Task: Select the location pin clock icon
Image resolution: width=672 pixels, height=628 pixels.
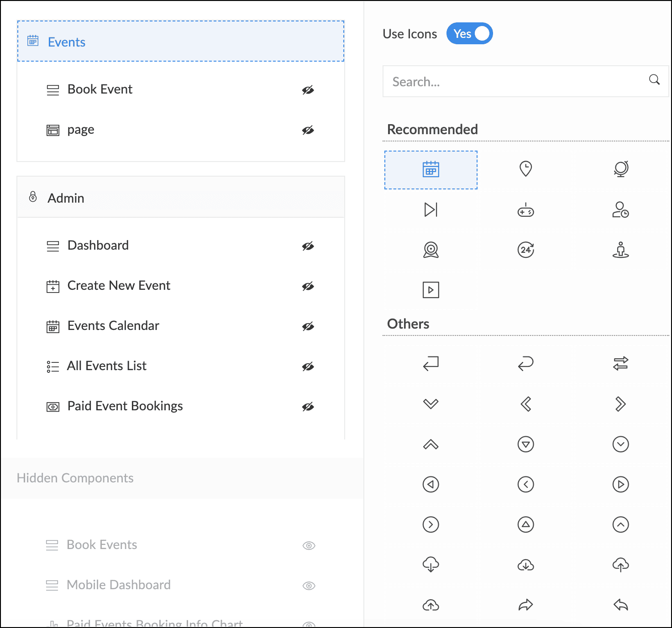Action: (x=525, y=169)
